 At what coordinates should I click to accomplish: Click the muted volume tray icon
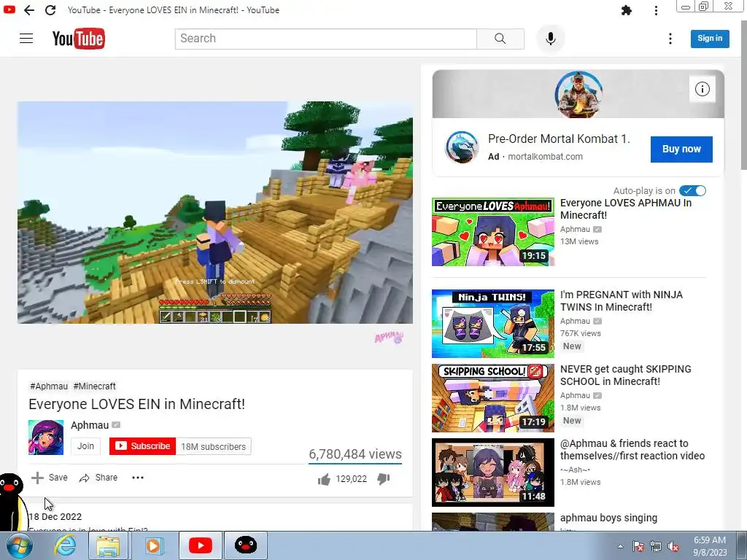pos(673,547)
